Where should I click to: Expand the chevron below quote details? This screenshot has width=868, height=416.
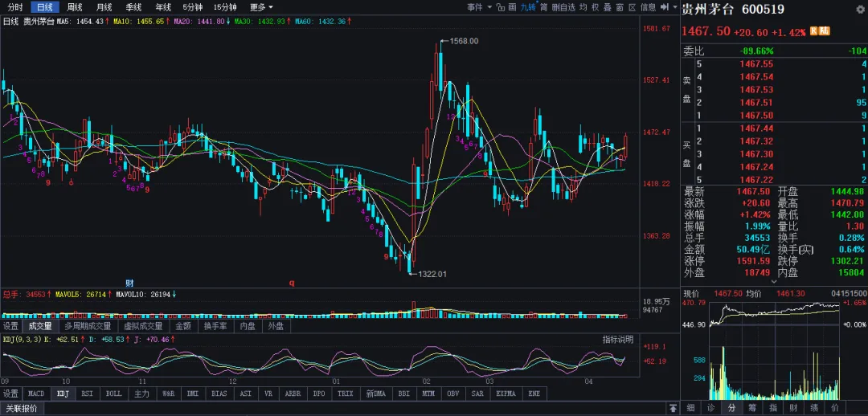pos(774,281)
